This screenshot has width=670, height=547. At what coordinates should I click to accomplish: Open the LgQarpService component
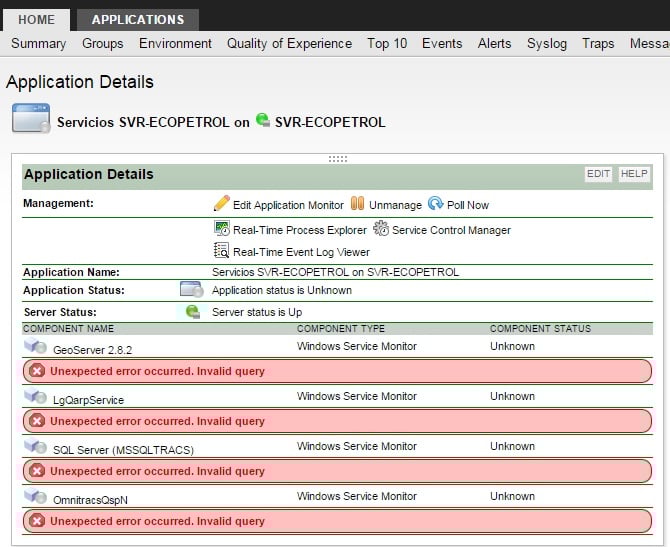[x=88, y=400]
